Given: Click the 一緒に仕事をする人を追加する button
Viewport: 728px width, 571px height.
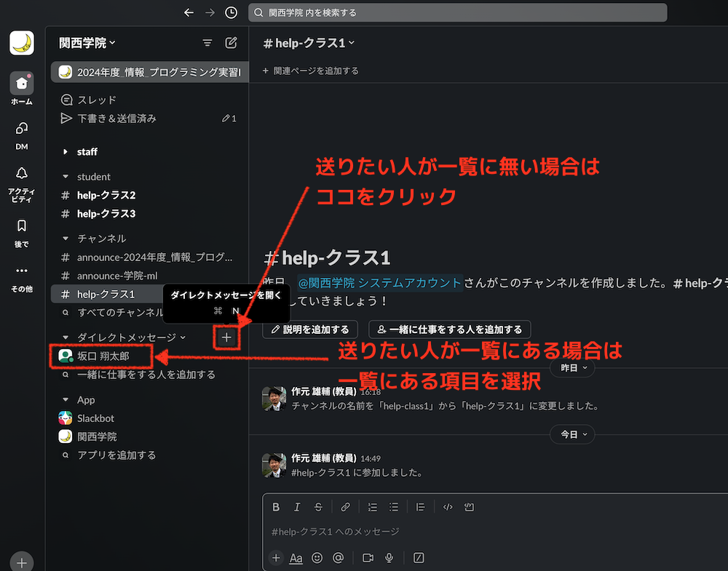Looking at the screenshot, I should 449,329.
